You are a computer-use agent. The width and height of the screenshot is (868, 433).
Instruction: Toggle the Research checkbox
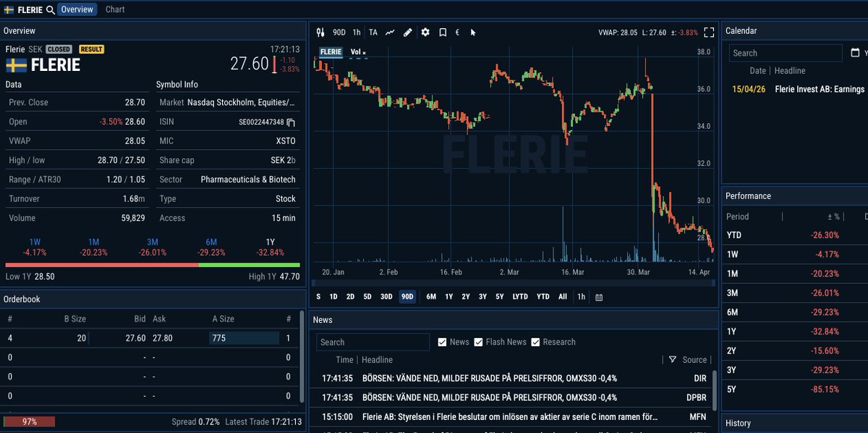click(535, 342)
